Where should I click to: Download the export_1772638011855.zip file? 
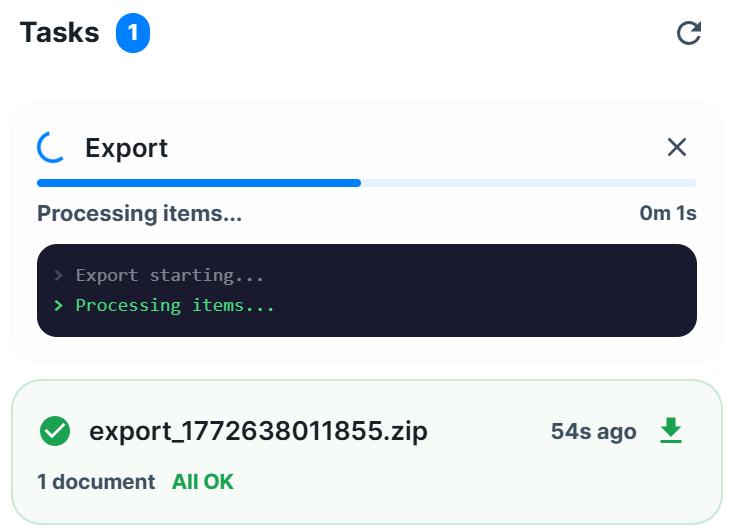[x=671, y=430]
